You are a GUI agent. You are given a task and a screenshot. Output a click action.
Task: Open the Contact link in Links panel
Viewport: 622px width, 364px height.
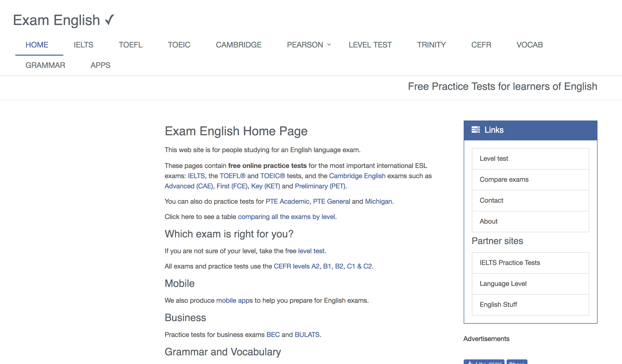491,200
